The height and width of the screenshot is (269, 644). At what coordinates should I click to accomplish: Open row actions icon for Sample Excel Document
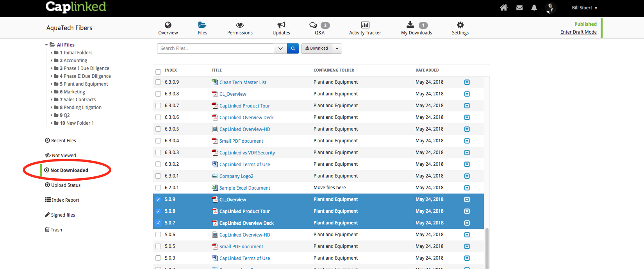tap(467, 188)
